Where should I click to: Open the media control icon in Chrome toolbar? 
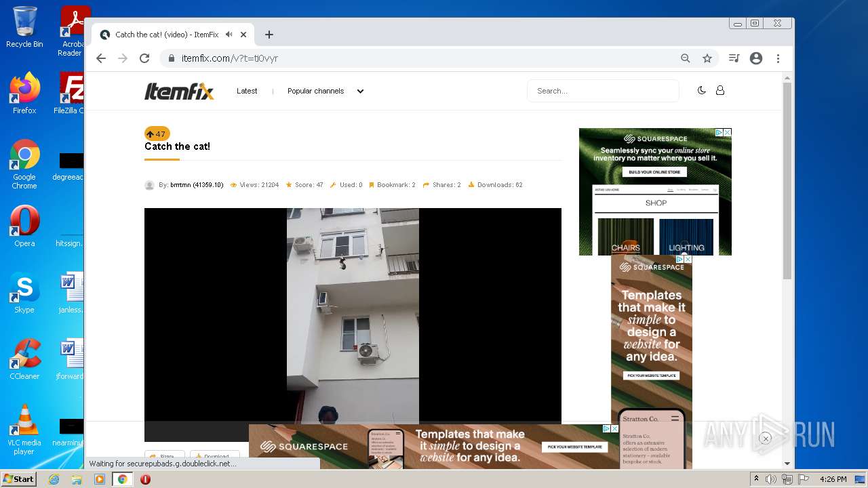point(734,58)
